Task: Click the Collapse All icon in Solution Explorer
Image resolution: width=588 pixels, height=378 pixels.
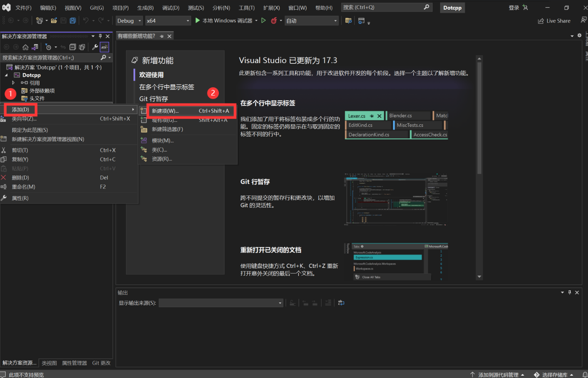Action: pos(72,47)
